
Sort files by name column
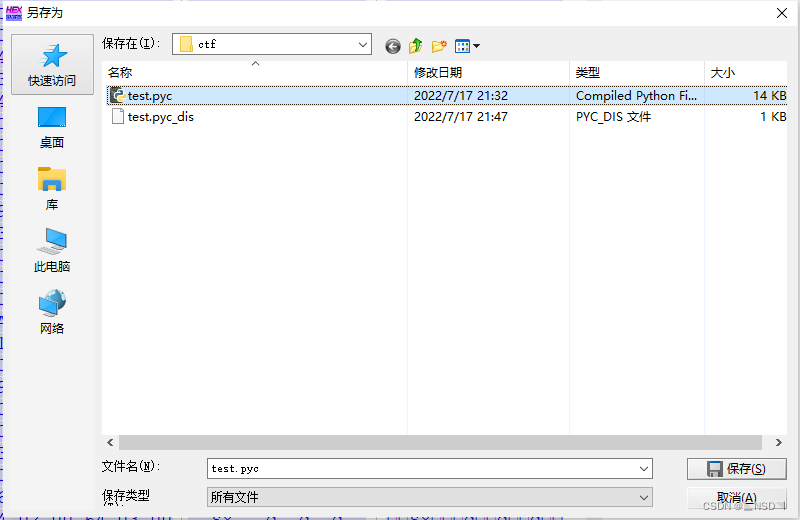pos(257,73)
